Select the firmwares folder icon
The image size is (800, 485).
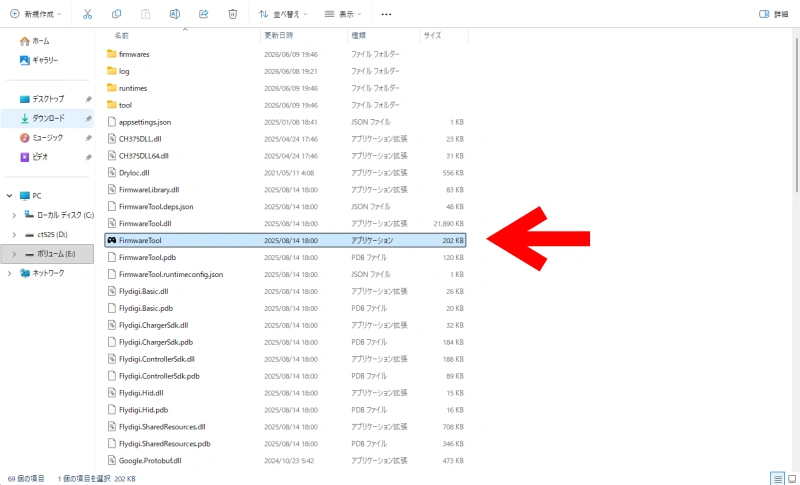(x=112, y=54)
